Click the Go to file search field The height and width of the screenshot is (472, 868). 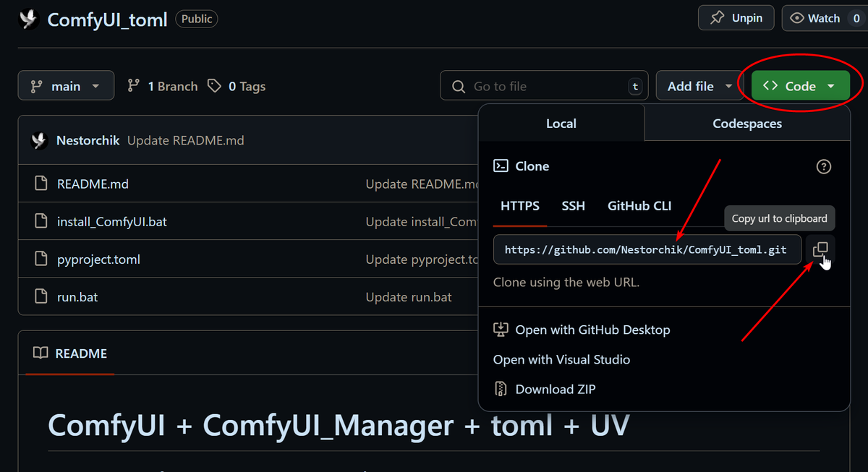[x=544, y=86]
